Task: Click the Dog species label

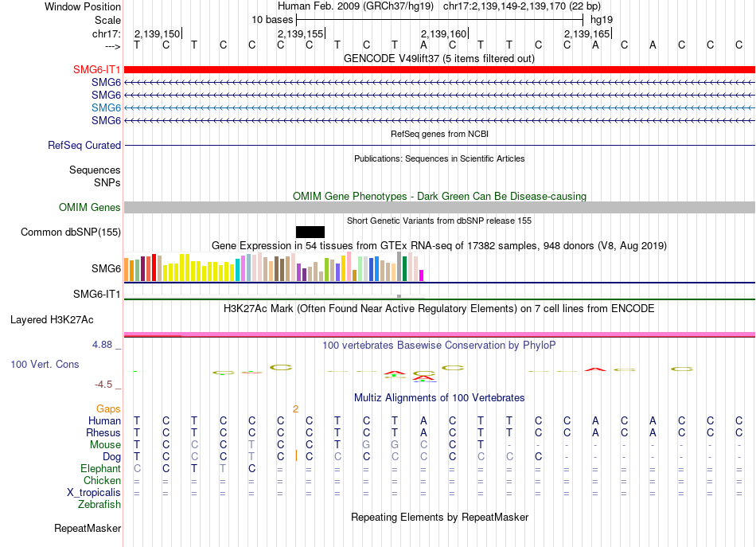Action: (111, 457)
